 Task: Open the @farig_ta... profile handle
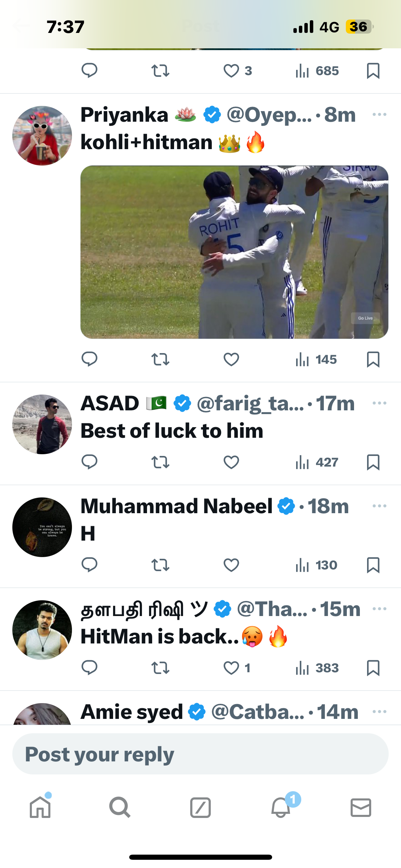(250, 403)
